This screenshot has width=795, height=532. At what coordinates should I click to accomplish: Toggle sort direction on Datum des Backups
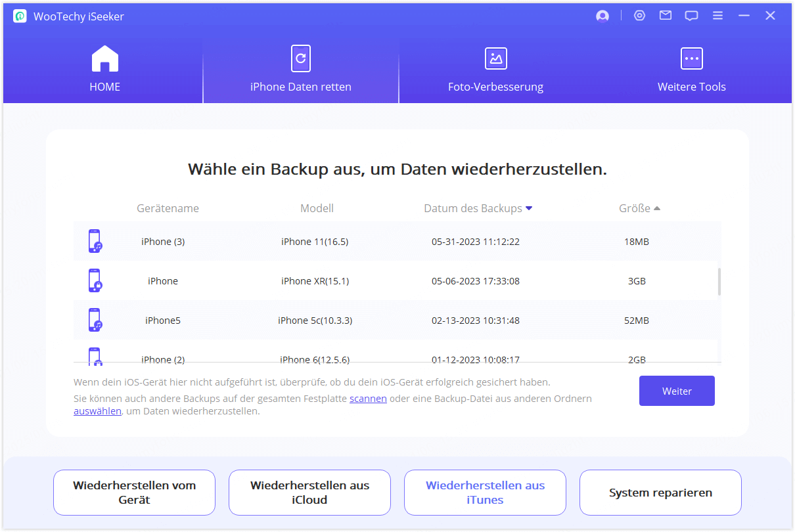pos(529,208)
